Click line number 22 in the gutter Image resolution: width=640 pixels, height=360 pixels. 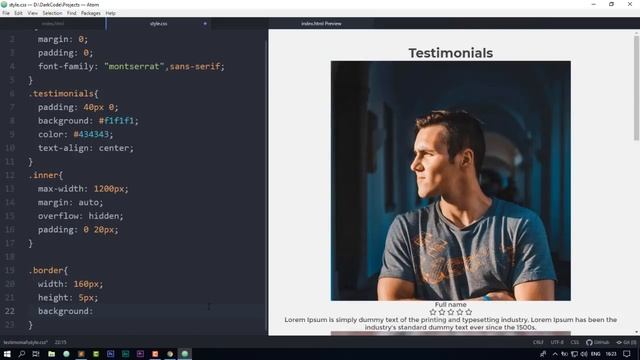[10, 311]
